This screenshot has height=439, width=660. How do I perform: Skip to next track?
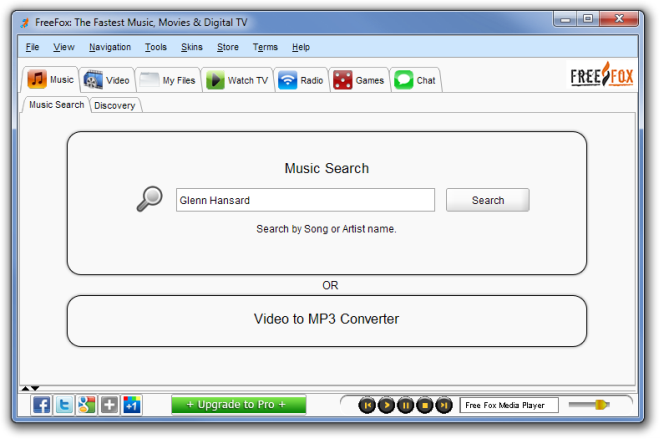(444, 405)
